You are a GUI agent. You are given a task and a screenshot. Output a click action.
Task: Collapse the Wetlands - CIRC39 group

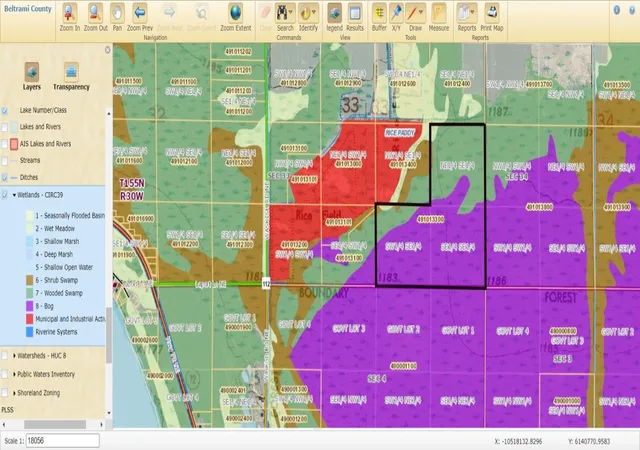[14, 195]
